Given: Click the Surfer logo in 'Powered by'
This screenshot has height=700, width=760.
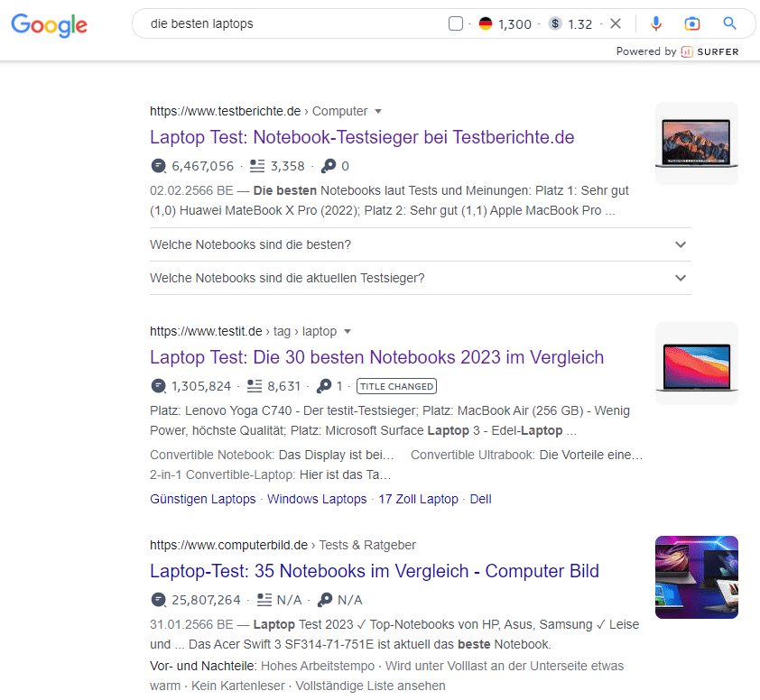Looking at the screenshot, I should tap(710, 51).
